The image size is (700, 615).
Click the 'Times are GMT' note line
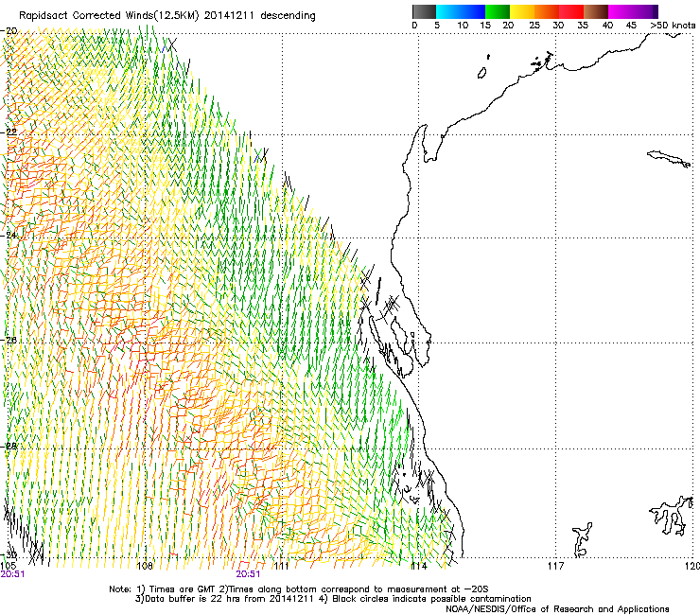tap(299, 589)
